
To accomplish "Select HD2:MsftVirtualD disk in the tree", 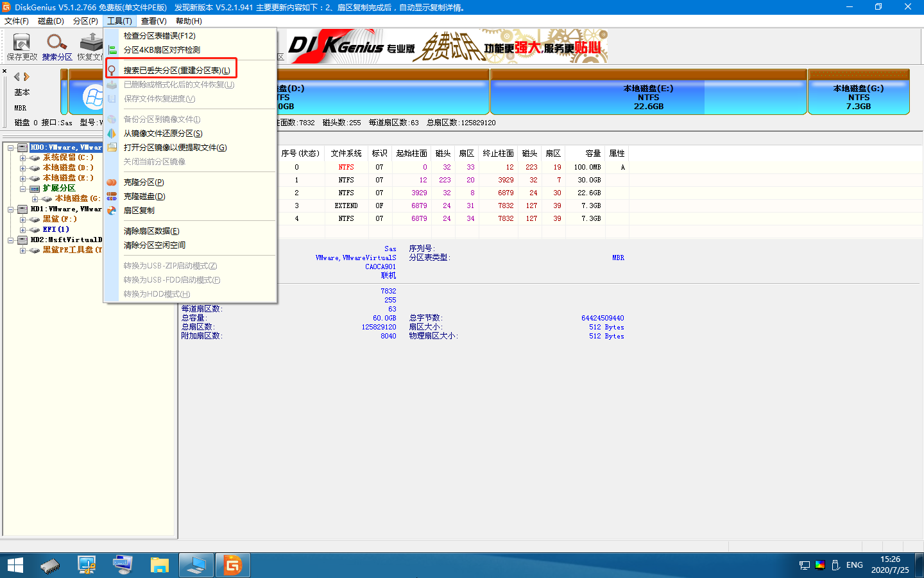I will pos(66,240).
